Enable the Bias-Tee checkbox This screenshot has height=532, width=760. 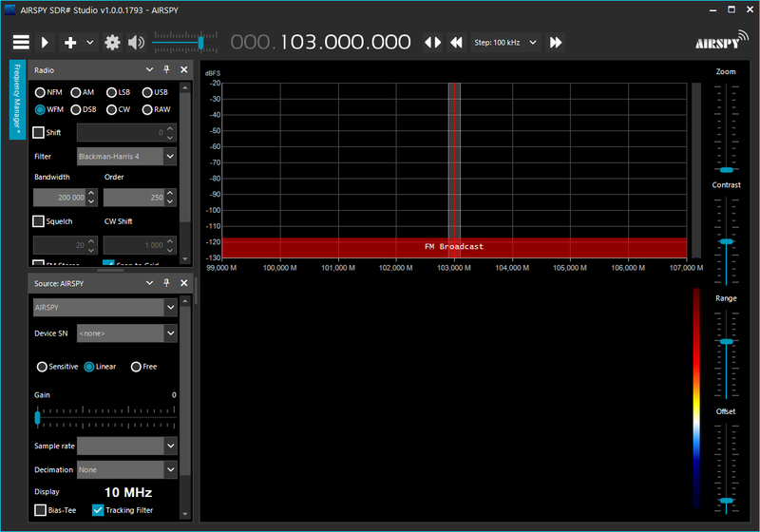40,510
